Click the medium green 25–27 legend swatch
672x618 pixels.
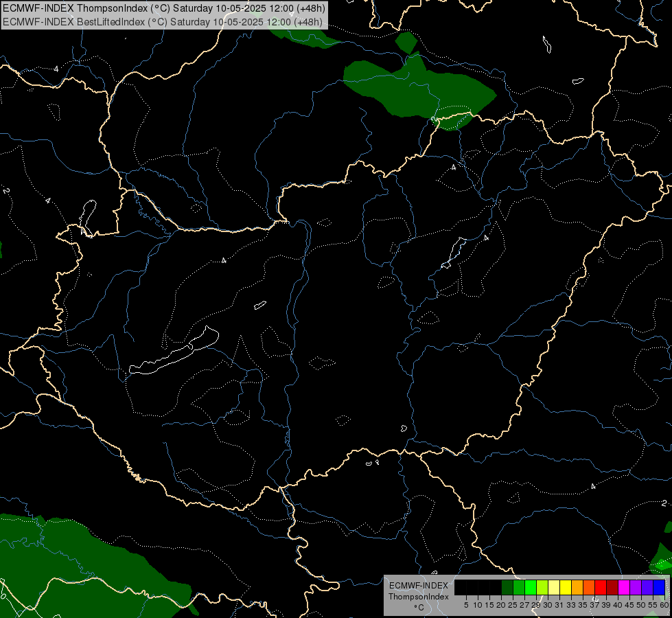tap(519, 588)
